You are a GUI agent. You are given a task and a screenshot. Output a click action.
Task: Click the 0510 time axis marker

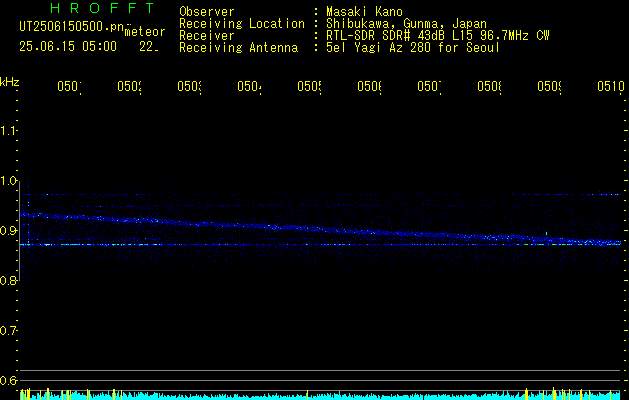pos(611,86)
